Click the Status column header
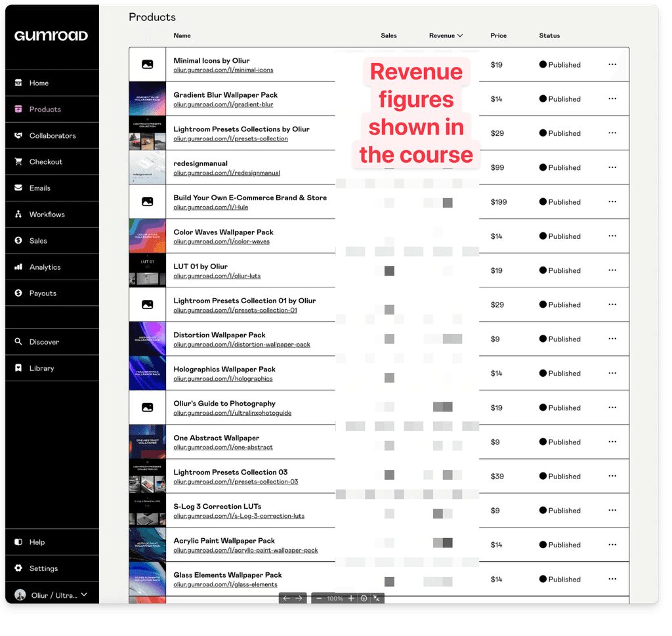This screenshot has height=636, width=672. [x=549, y=35]
